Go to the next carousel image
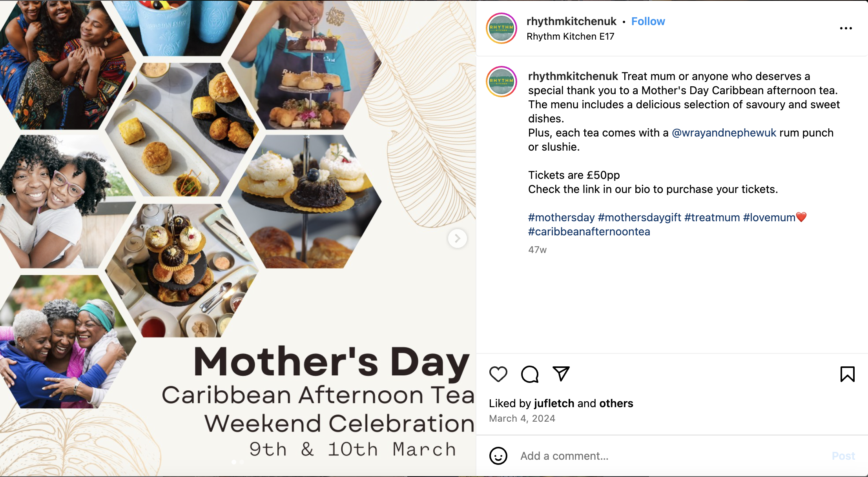Viewport: 868px width, 477px height. click(457, 238)
